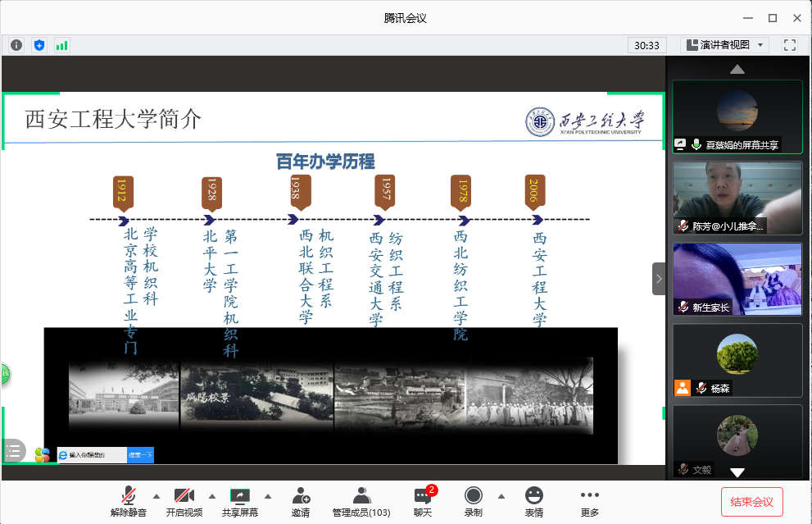This screenshot has width=812, height=524.
Task: Open the 表情 emoji reactions
Action: (534, 501)
